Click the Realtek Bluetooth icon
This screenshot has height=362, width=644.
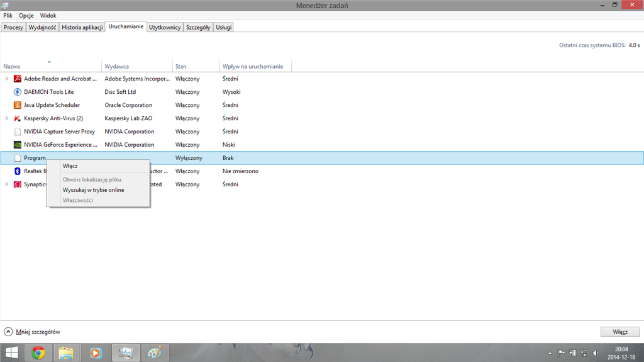click(x=17, y=171)
